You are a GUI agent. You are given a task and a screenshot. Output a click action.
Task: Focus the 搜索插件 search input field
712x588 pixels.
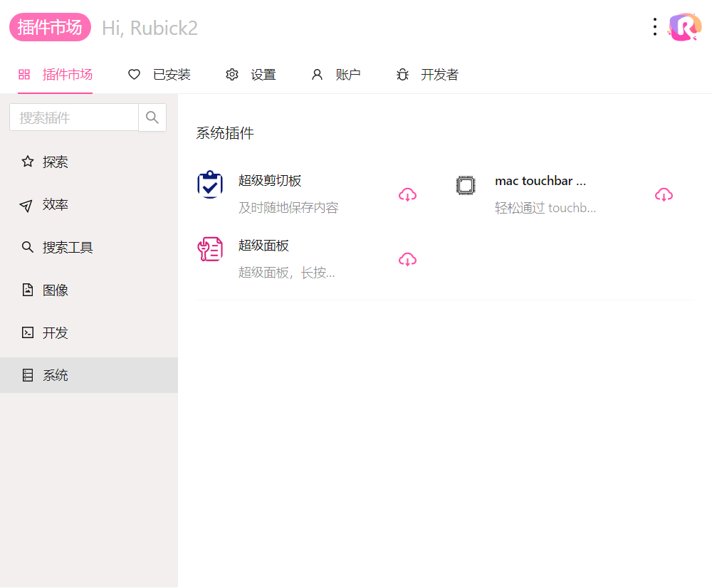pyautogui.click(x=73, y=117)
